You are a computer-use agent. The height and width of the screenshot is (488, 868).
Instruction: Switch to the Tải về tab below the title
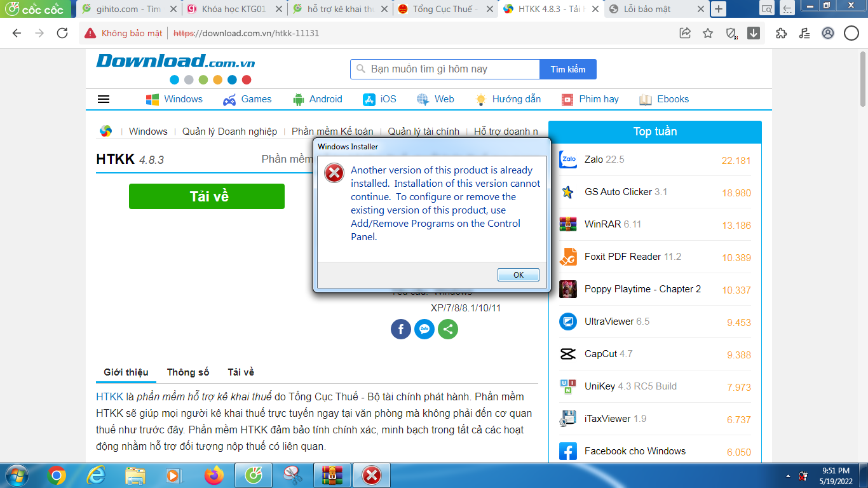241,372
